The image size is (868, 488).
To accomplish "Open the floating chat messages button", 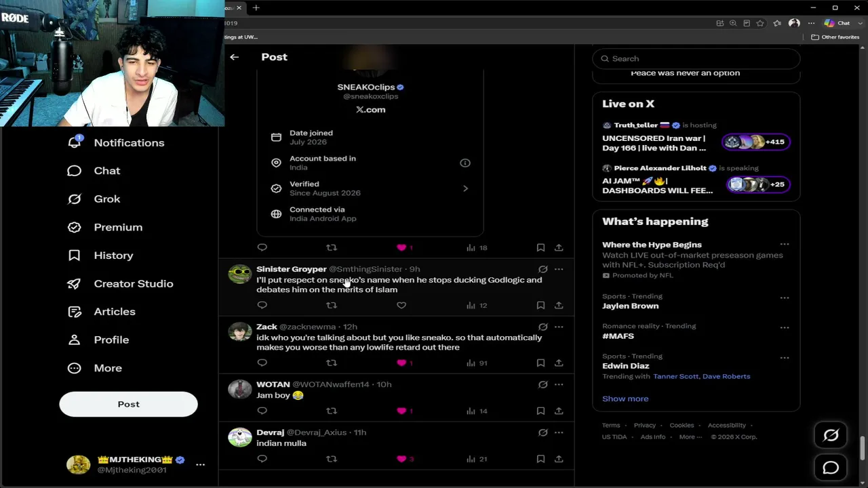I will pyautogui.click(x=831, y=468).
